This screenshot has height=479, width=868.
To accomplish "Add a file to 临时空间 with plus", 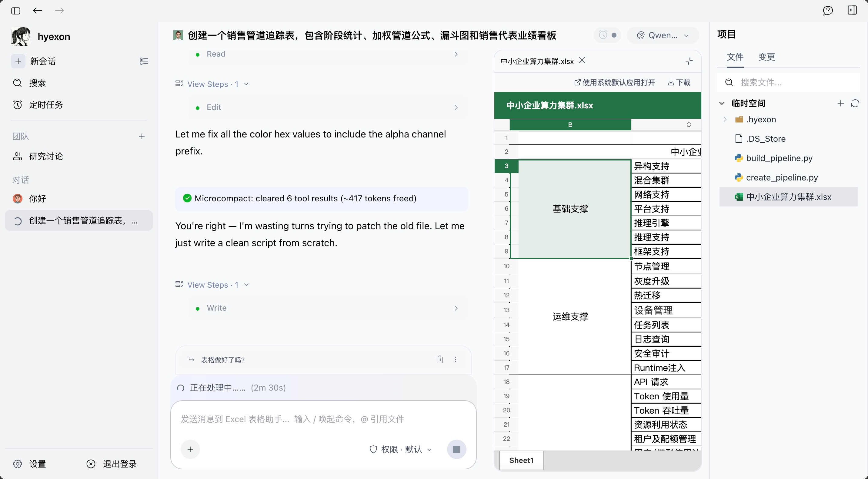I will [x=840, y=103].
